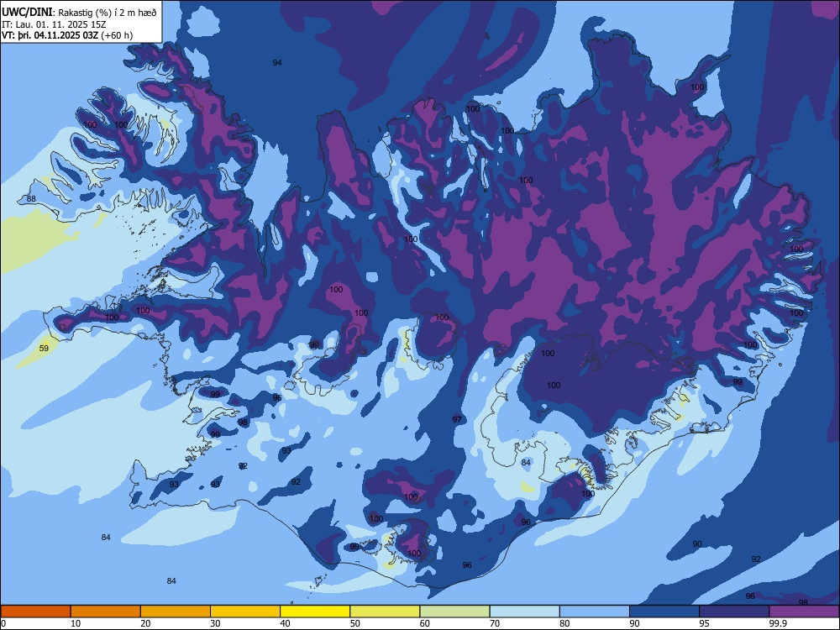This screenshot has width=840, height=630.
Task: Select the legend scale label "95"
Action: 705,623
